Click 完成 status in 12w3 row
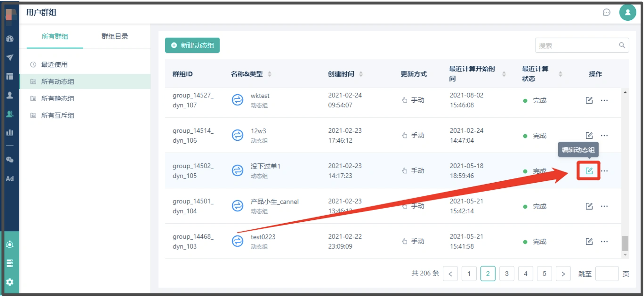The height and width of the screenshot is (296, 644). point(540,136)
